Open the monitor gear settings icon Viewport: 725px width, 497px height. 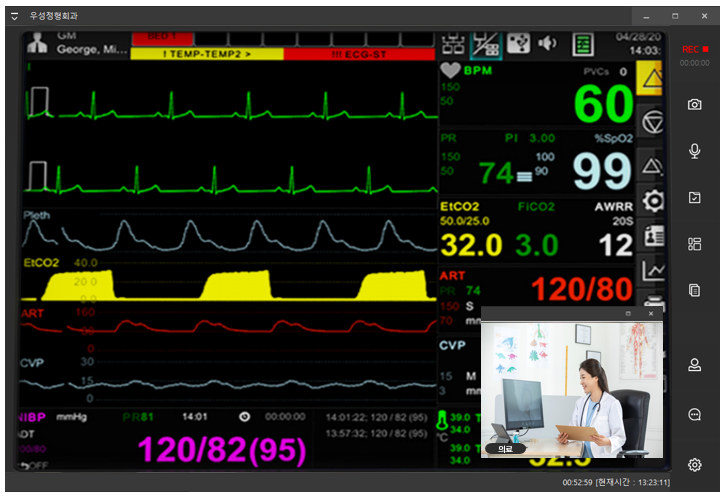pos(653,201)
